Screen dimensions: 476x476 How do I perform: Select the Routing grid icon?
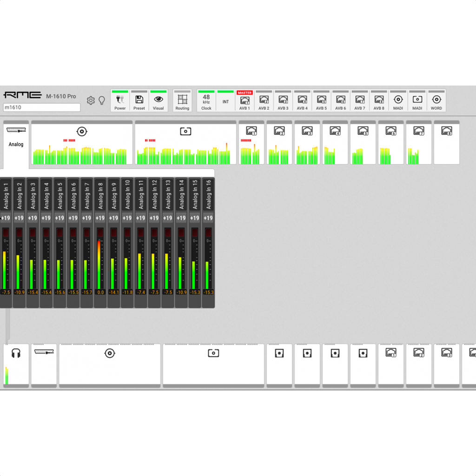(x=182, y=100)
